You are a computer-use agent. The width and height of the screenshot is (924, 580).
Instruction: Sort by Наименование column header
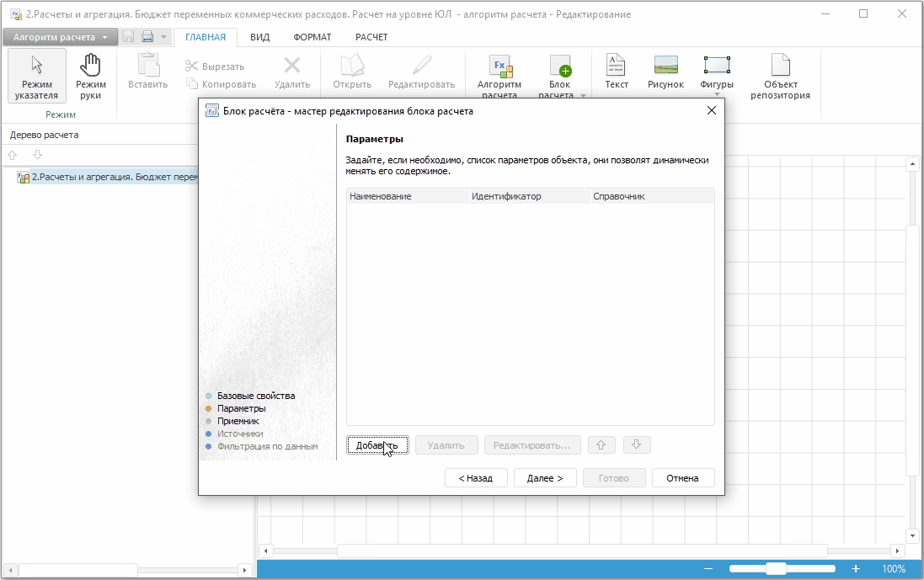tap(407, 196)
